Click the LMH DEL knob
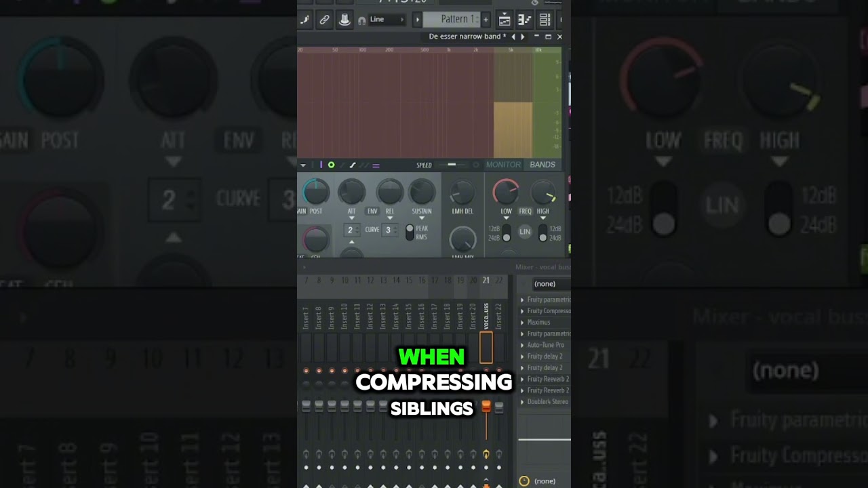Image resolution: width=868 pixels, height=488 pixels. 462,192
